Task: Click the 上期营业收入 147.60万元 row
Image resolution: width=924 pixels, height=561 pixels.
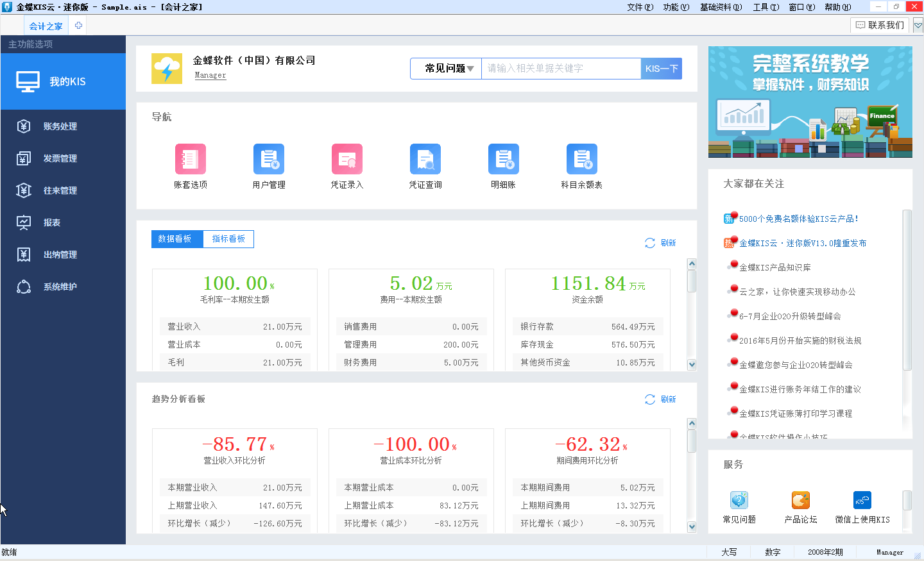Action: pyautogui.click(x=235, y=505)
